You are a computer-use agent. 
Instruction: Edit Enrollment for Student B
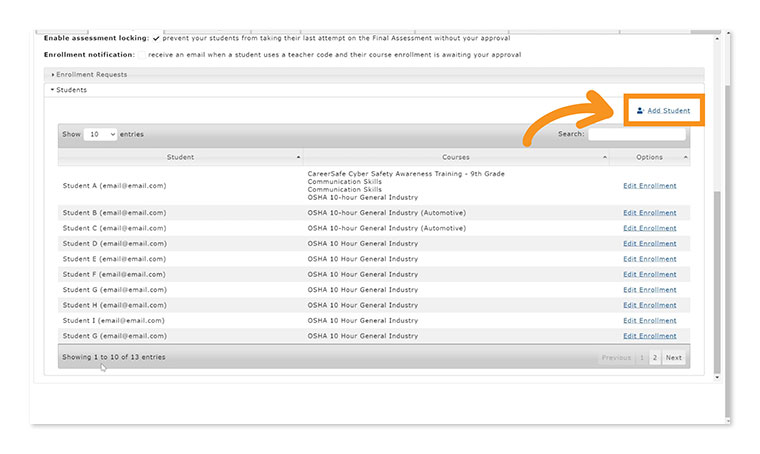pyautogui.click(x=649, y=213)
